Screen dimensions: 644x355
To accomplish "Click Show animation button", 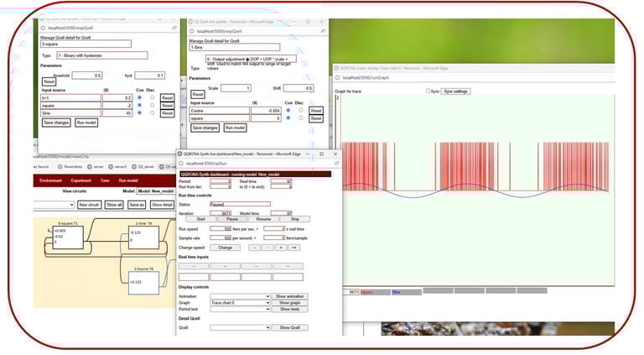I will pyautogui.click(x=290, y=296).
